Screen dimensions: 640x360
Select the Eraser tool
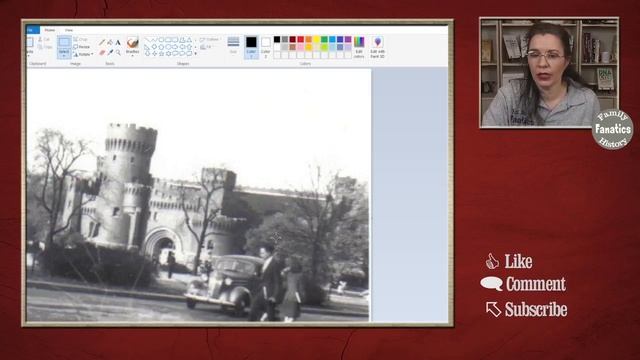click(x=102, y=52)
